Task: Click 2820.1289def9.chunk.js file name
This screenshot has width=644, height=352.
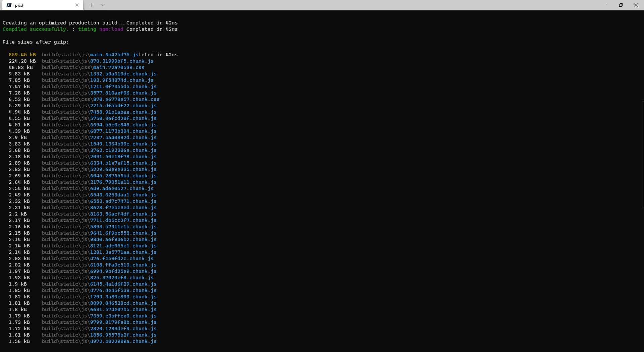Action: (123, 329)
